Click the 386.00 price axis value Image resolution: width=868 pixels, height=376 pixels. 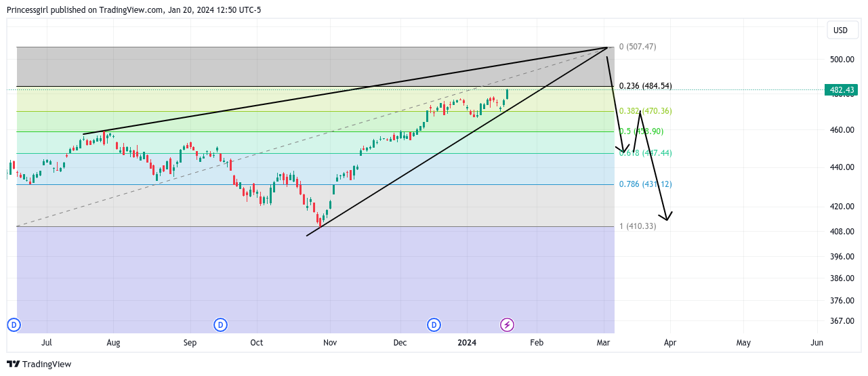tap(841, 278)
